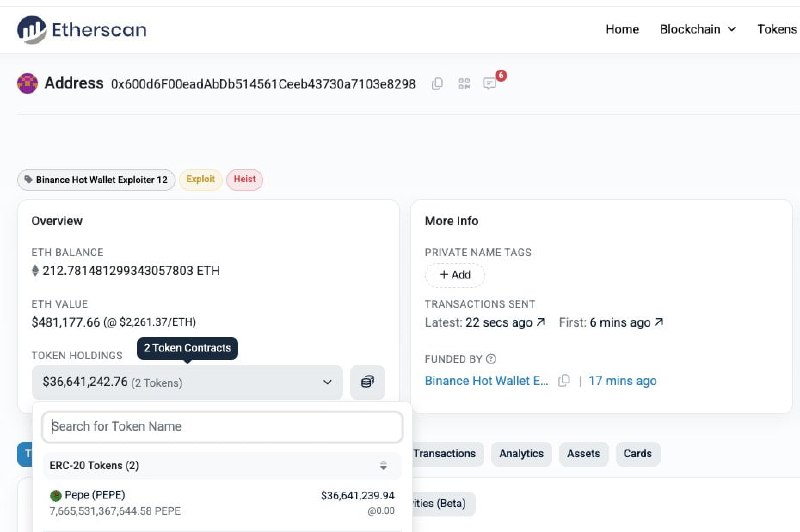This screenshot has height=532, width=800.
Task: Open the Binance Hot Wallet E... funder link
Action: 487,381
